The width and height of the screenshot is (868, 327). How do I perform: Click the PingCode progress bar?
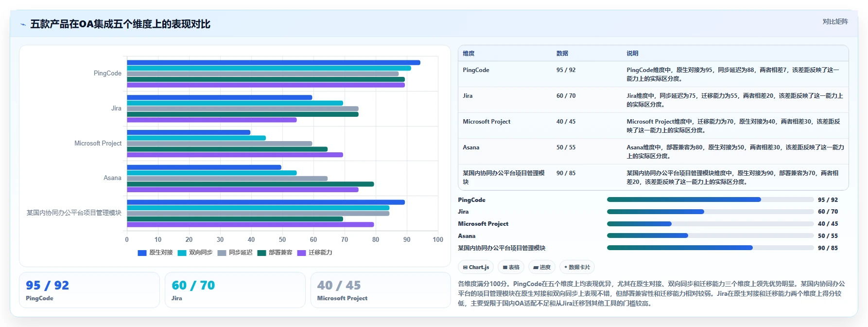coord(710,200)
